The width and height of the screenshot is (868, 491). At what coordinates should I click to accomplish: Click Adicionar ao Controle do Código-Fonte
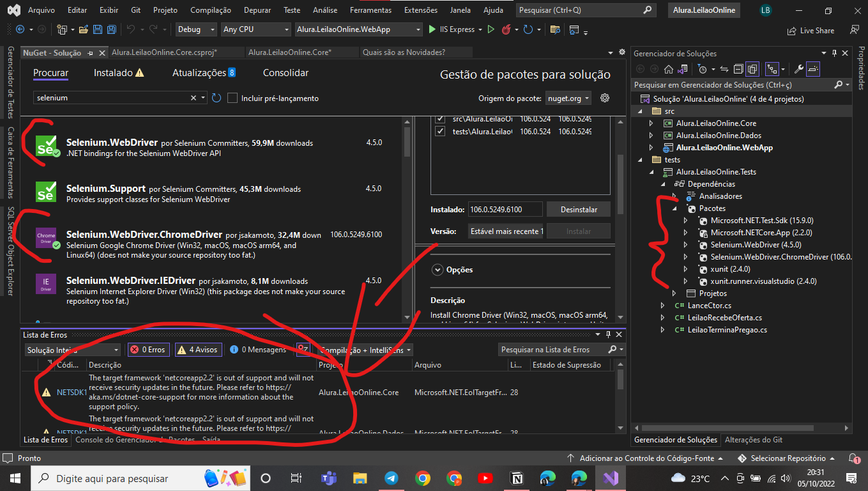[x=645, y=458]
